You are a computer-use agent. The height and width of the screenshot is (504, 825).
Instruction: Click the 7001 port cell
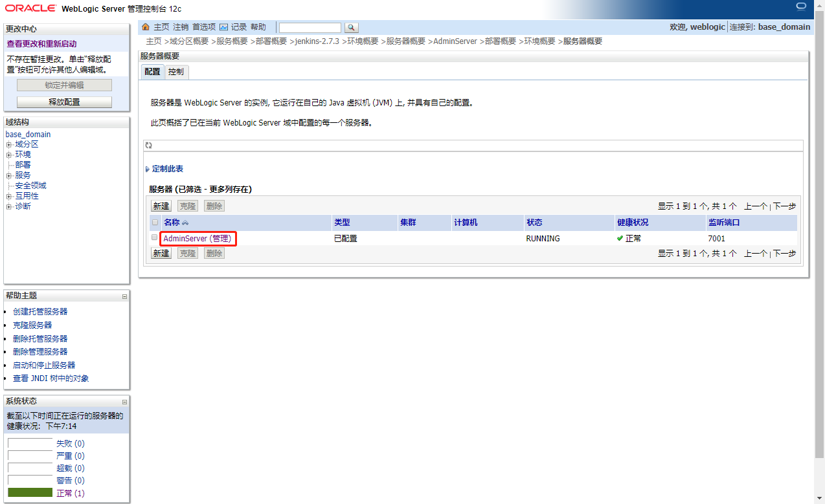coord(716,239)
